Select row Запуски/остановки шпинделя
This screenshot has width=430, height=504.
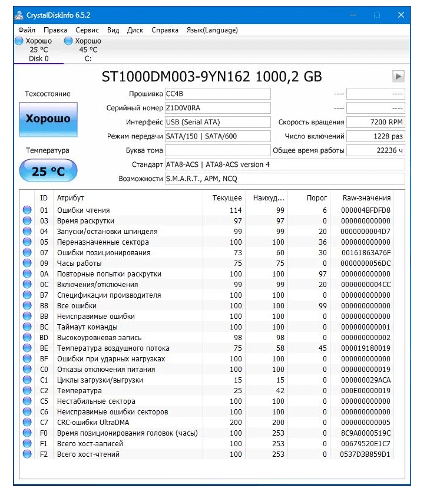coord(207,232)
